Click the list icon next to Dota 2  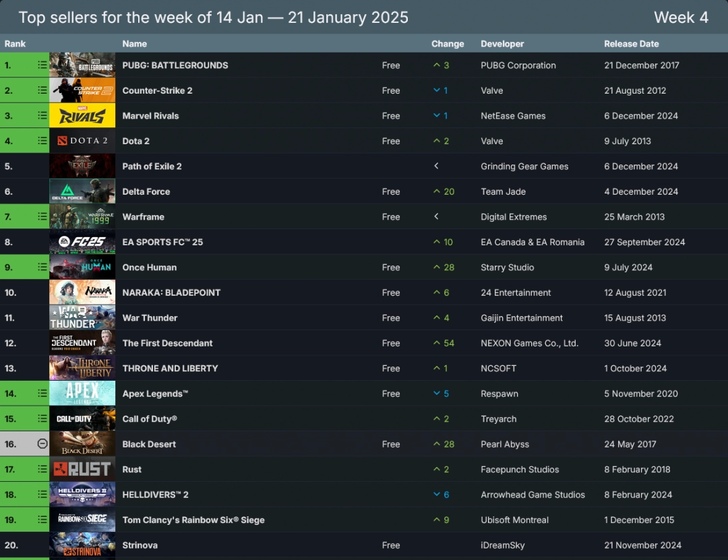coord(40,141)
